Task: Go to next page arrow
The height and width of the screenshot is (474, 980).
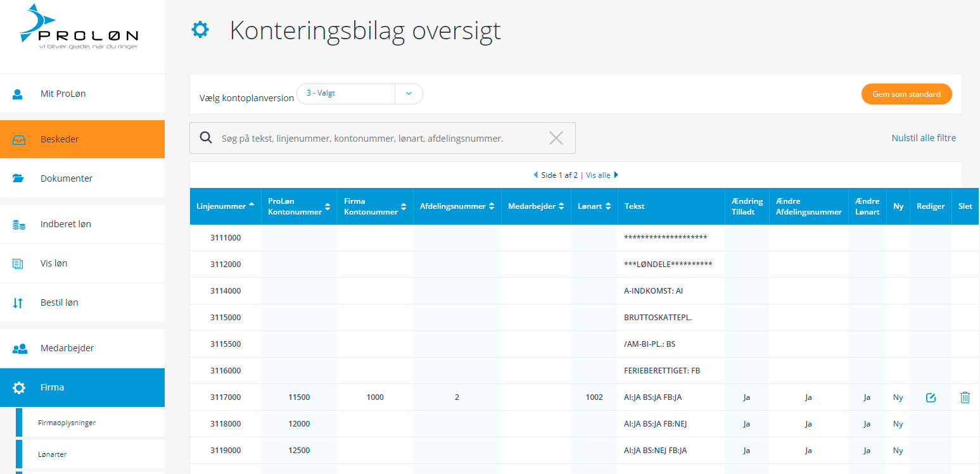Action: [616, 175]
